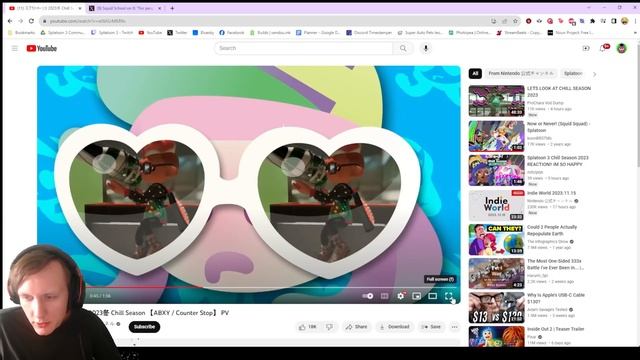The height and width of the screenshot is (360, 640).
Task: Go back in browser history
Action: [x=10, y=21]
